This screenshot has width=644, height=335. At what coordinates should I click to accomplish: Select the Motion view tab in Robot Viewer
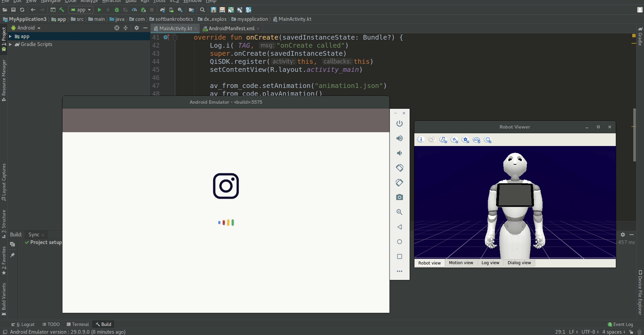coord(461,263)
